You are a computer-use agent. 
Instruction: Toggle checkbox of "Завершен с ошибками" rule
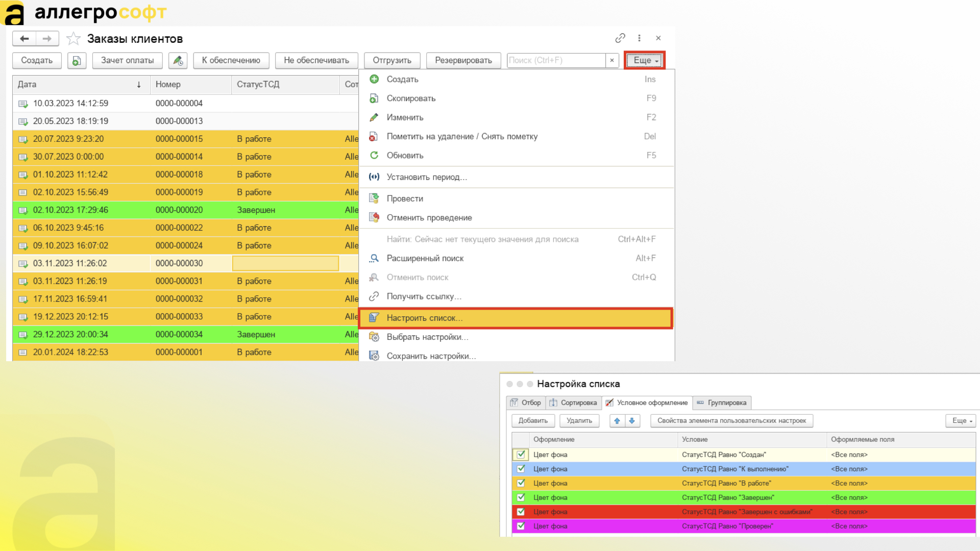521,511
